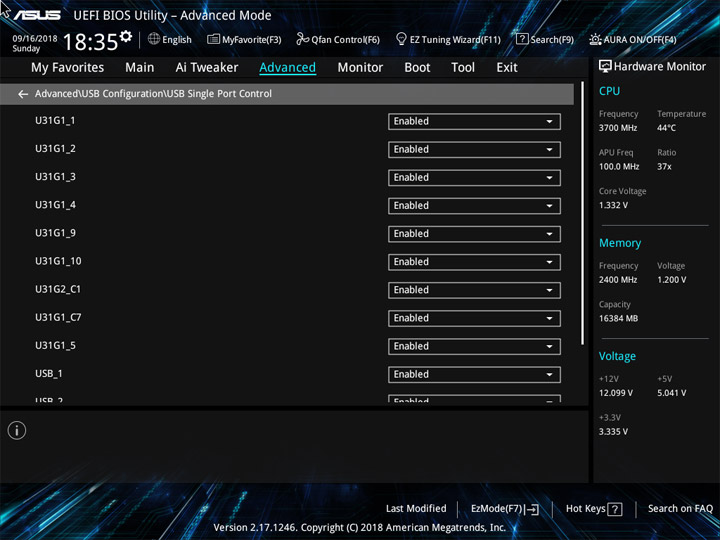The width and height of the screenshot is (720, 540).
Task: Click the Qfan Control fan icon
Action: pos(302,39)
